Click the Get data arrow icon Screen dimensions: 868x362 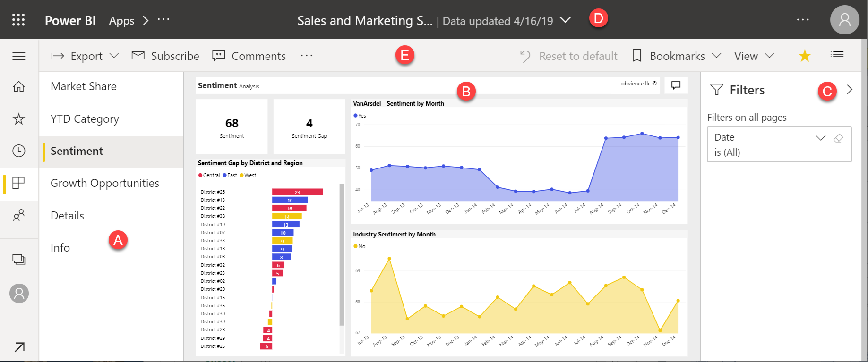19,347
